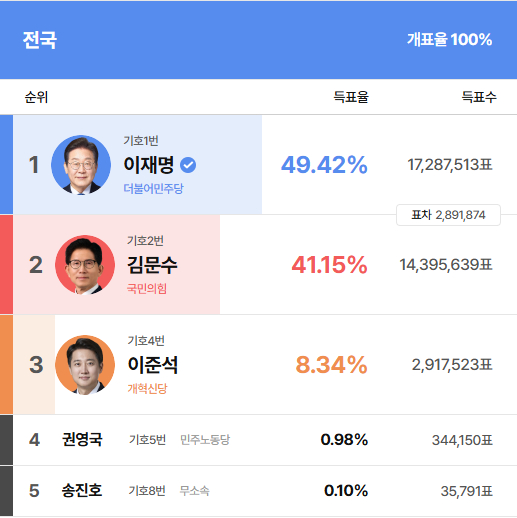
Task: Select the fifth-place row 송진호
Action: click(x=258, y=491)
